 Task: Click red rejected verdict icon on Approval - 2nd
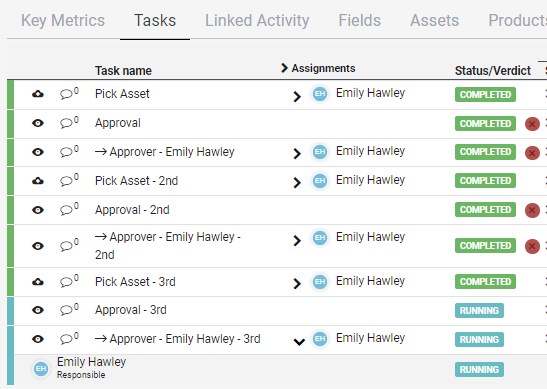(x=532, y=210)
